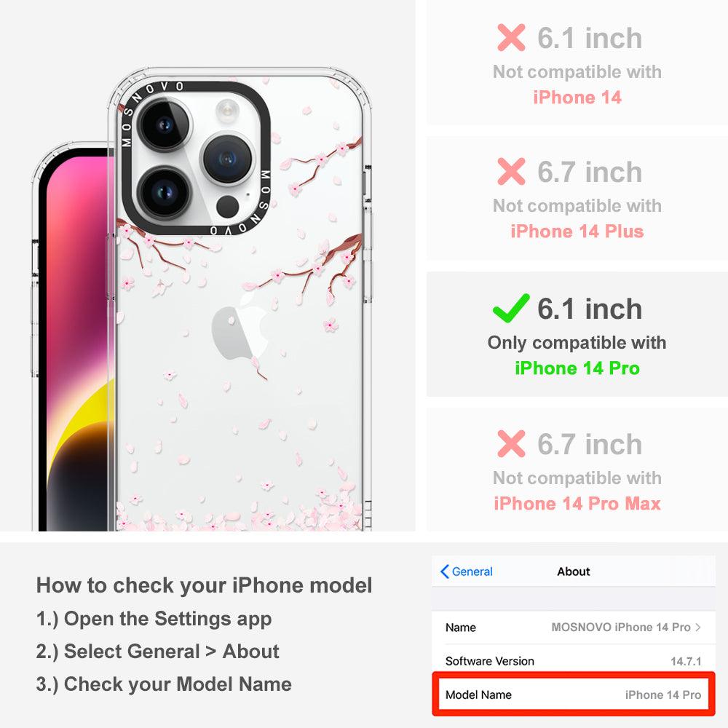Click the red X next to iPhone 14

[x=511, y=38]
